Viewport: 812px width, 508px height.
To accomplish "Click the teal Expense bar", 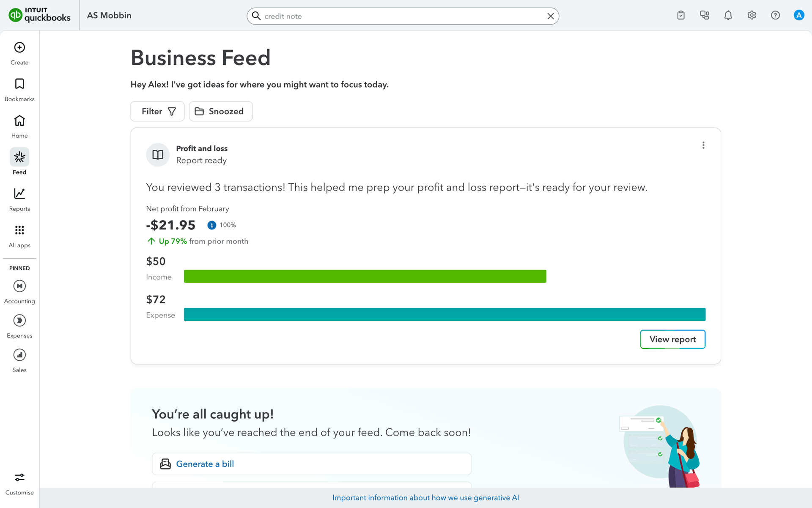I will pos(444,315).
